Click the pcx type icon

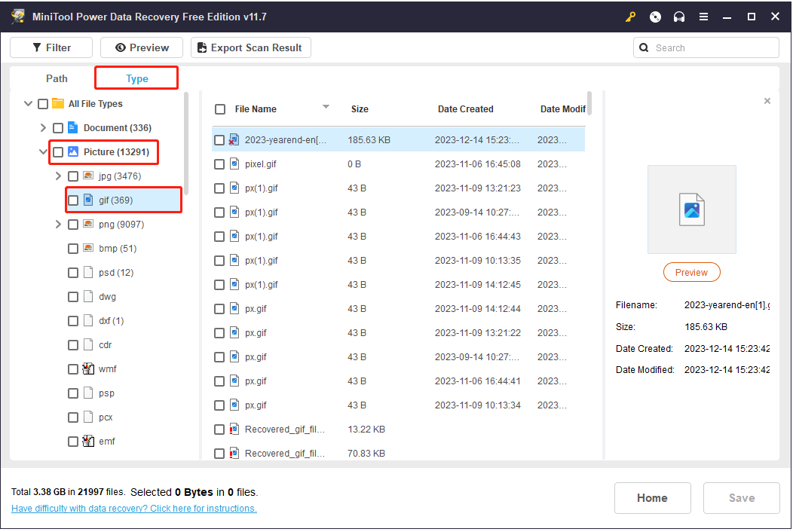click(x=88, y=417)
